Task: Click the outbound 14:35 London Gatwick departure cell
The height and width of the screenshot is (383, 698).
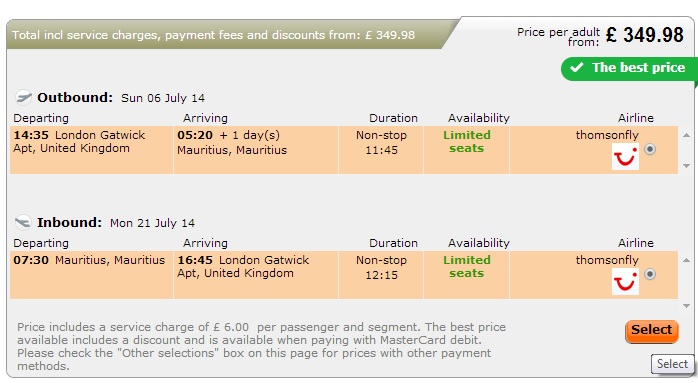Action: 92,150
